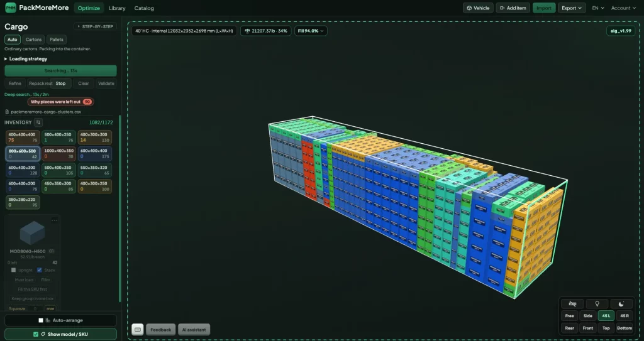Expand the Loading strategy section

(26, 58)
